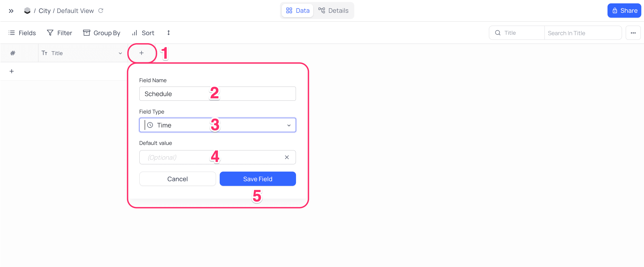Open the three-dots more options menu

(633, 33)
